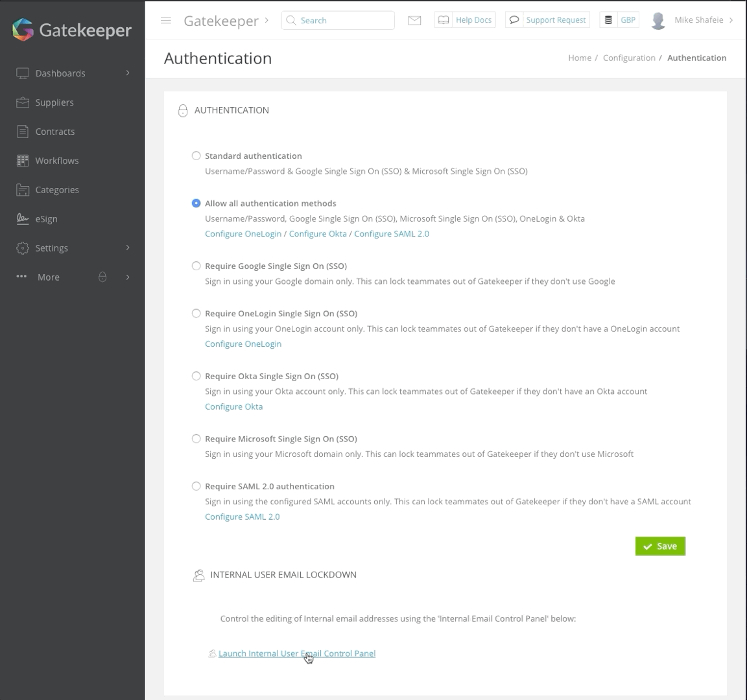This screenshot has height=700, width=747.
Task: Click Configure SAML 2.0 under Require SAML
Action: pyautogui.click(x=243, y=517)
